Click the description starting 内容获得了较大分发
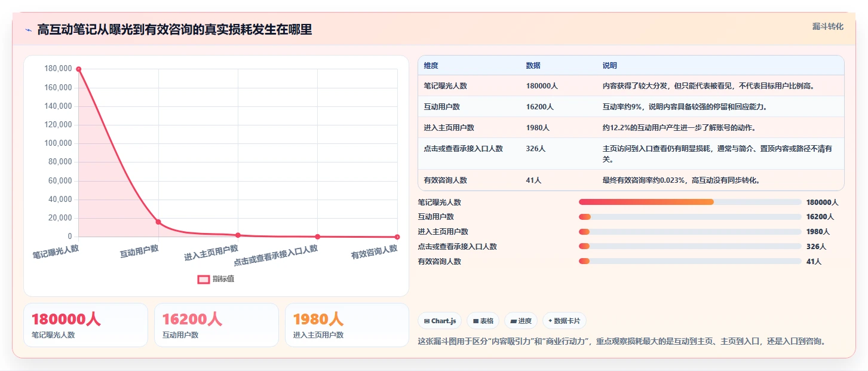This screenshot has width=868, height=371. (708, 86)
